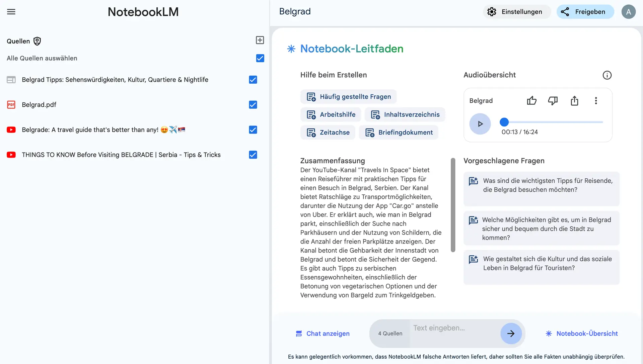Viewport: 643px width, 364px height.
Task: Click YouTube icon beside THINGS TO KNOW
Action: point(11,155)
